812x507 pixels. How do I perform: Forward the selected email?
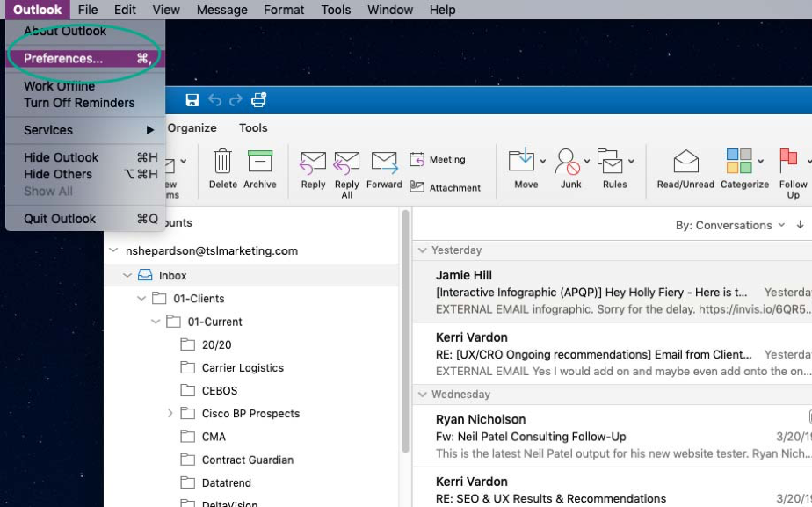[x=384, y=163]
